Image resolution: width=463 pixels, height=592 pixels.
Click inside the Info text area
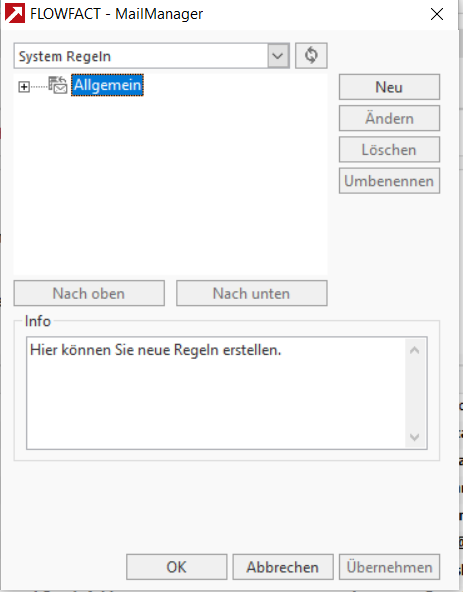point(216,393)
